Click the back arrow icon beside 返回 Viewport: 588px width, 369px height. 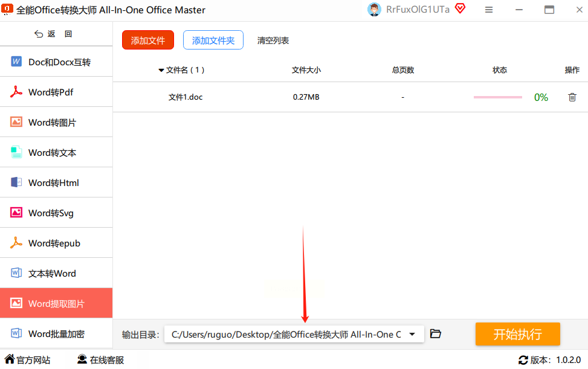click(39, 34)
